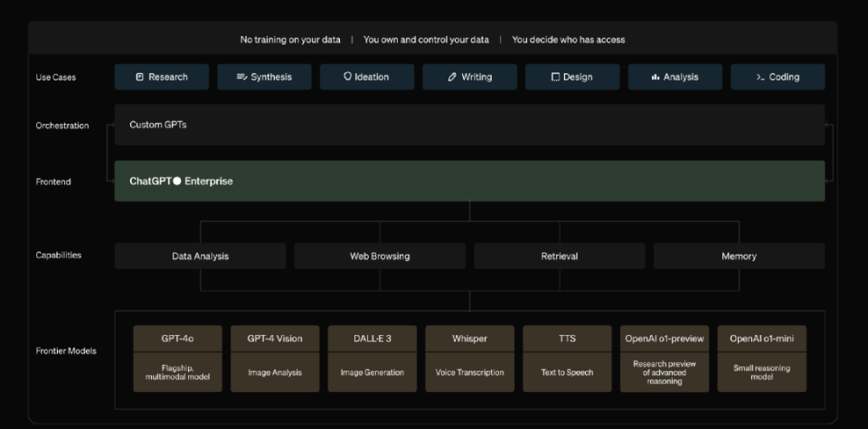Click the DALL-E 3 model header

tap(372, 339)
